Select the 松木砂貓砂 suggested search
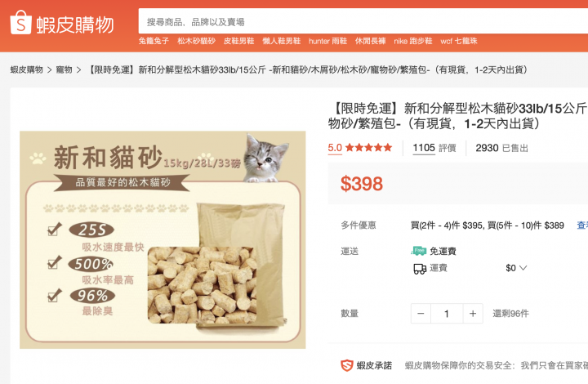This screenshot has height=384, width=588. tap(197, 41)
